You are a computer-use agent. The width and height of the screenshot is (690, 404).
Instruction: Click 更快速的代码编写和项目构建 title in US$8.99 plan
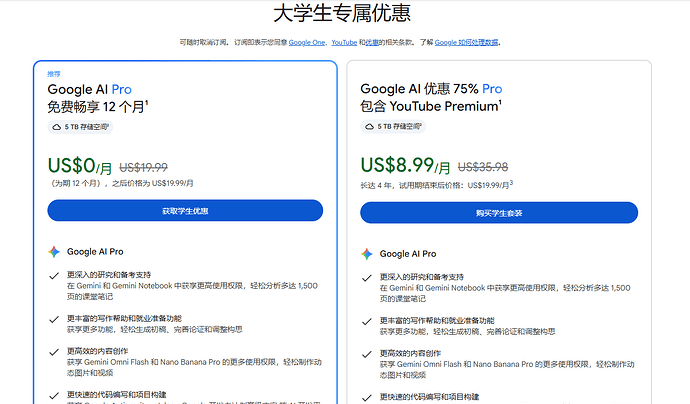point(429,397)
